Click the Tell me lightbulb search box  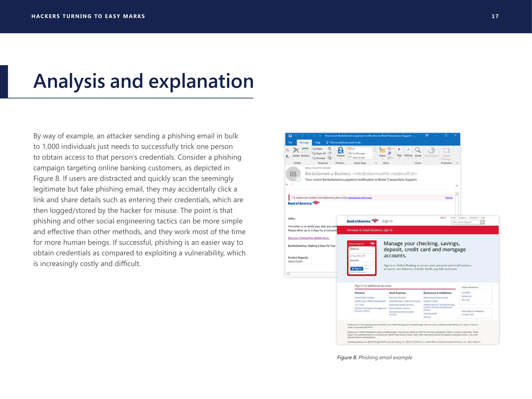click(343, 143)
